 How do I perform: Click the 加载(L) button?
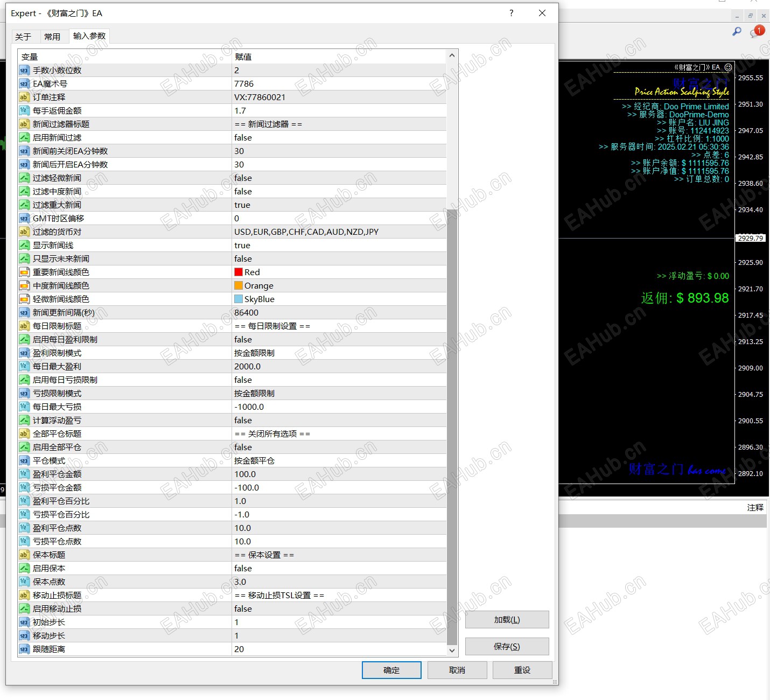tap(507, 620)
